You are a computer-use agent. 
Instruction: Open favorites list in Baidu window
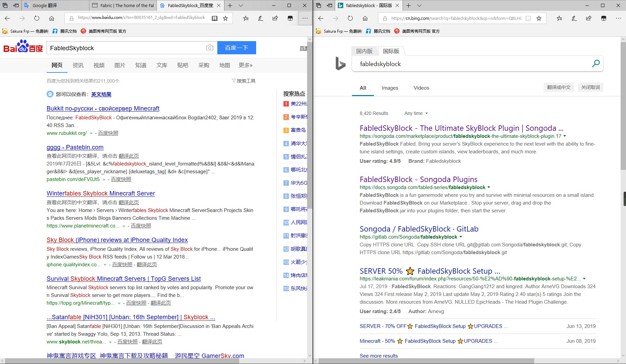coord(246,18)
